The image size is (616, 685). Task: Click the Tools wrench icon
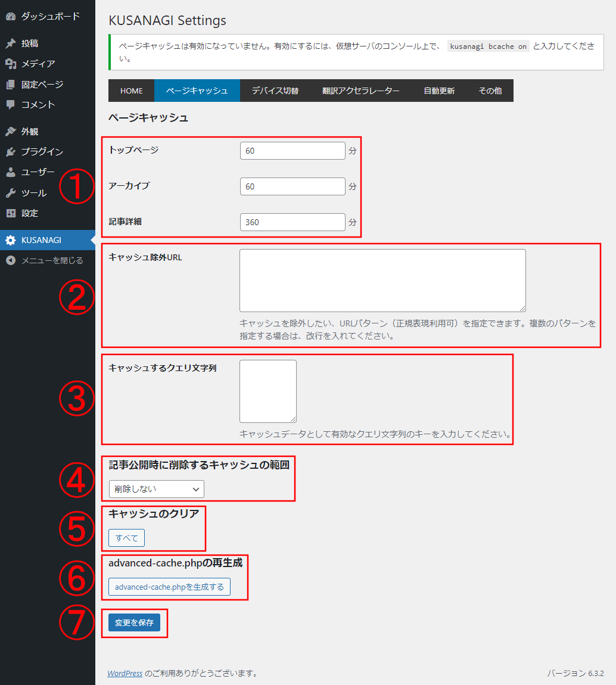pos(11,193)
